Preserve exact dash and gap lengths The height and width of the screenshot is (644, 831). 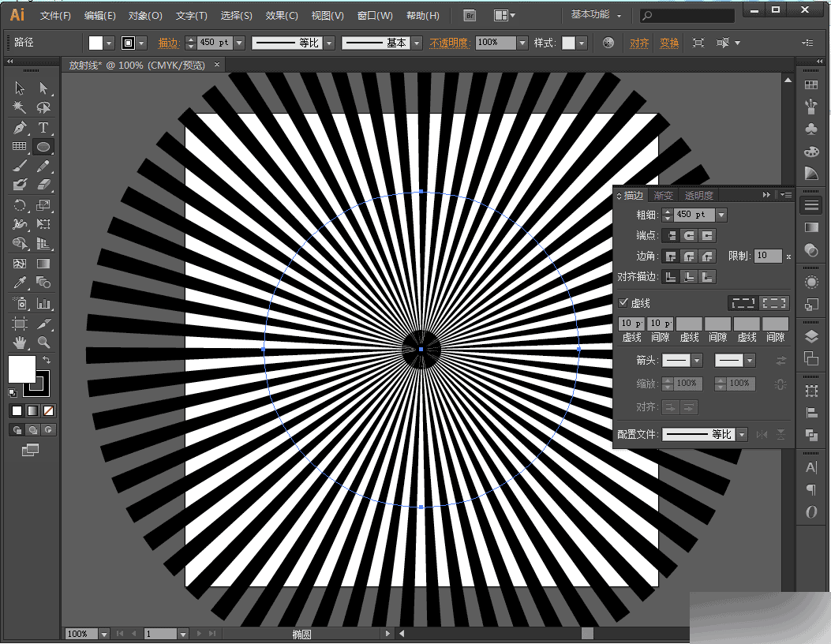pos(743,302)
